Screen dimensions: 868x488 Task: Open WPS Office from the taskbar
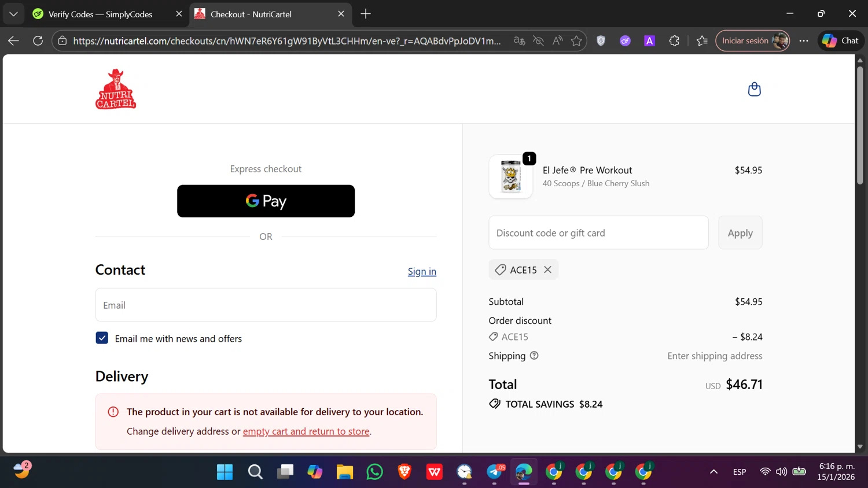click(435, 472)
